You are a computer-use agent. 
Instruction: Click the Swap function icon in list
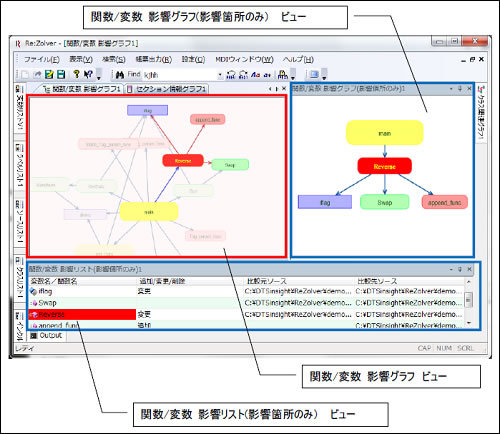point(34,303)
